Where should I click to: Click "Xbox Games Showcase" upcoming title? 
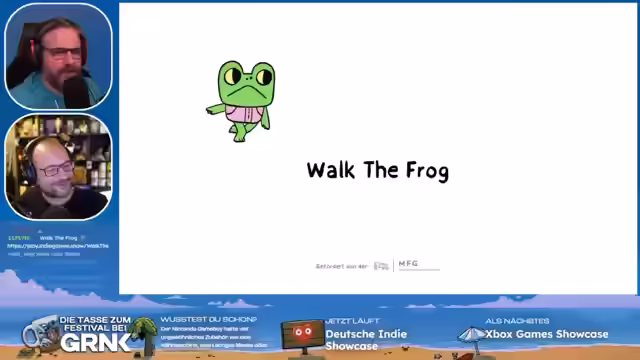[547, 334]
